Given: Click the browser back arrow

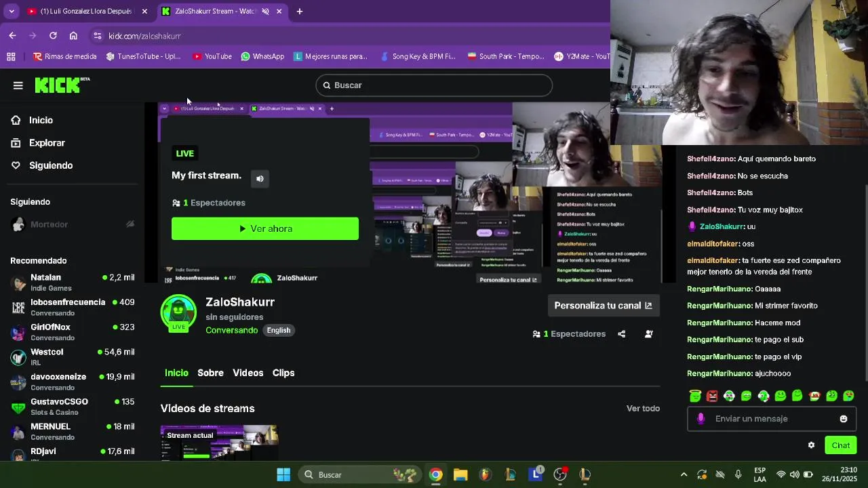Looking at the screenshot, I should click(x=12, y=35).
